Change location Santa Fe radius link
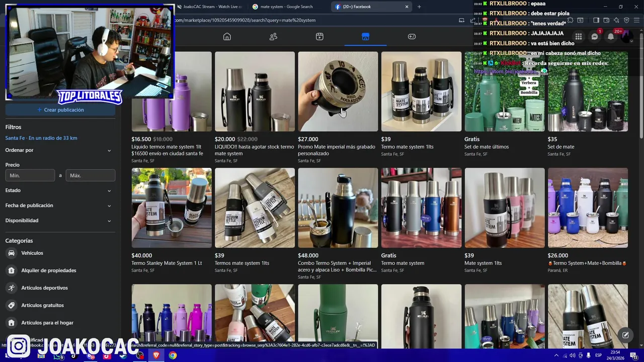This screenshot has width=644, height=362. pyautogui.click(x=41, y=138)
